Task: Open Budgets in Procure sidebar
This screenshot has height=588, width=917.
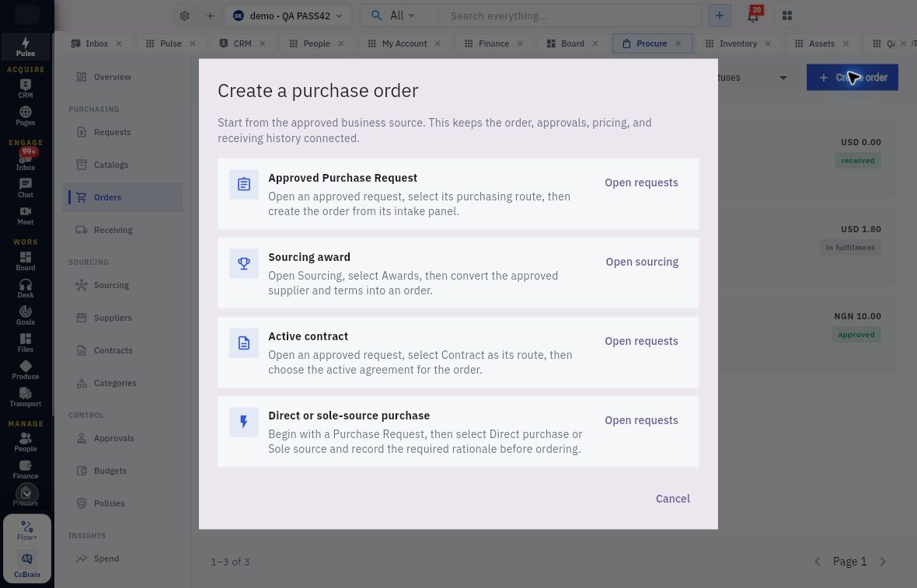Action: [x=122, y=471]
